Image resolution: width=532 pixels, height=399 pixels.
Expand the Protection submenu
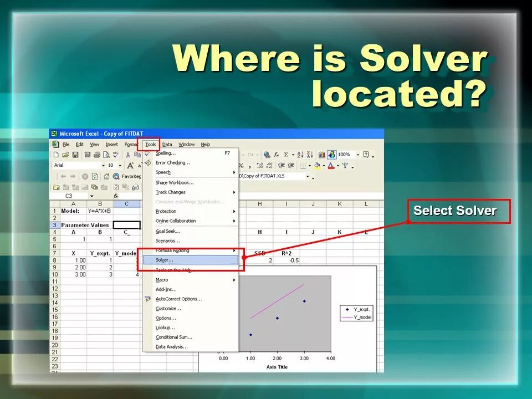coord(191,211)
